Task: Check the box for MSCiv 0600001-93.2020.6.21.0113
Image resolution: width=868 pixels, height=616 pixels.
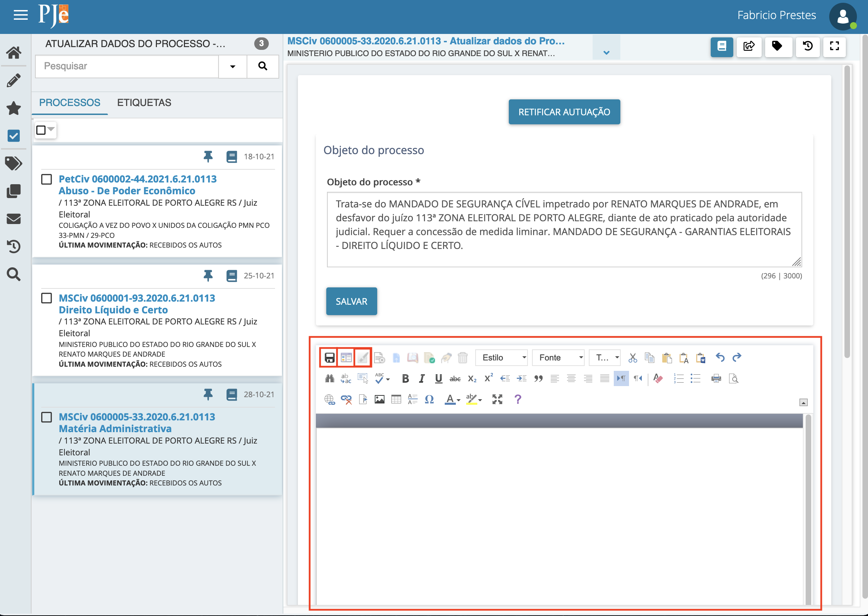Action: pyautogui.click(x=47, y=298)
